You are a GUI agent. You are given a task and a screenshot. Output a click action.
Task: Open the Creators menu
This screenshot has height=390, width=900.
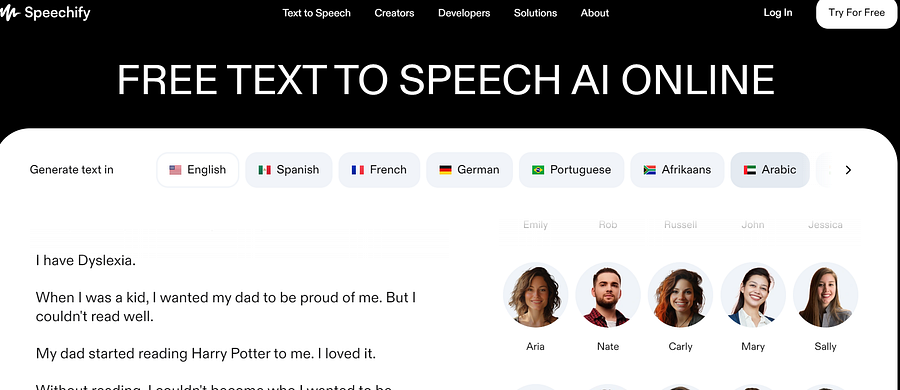394,13
